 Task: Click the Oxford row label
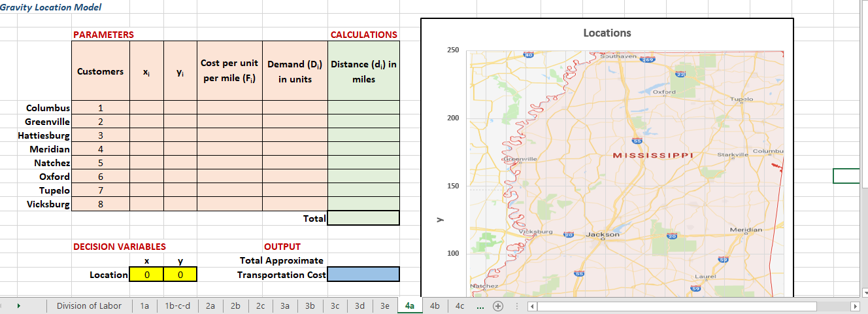[55, 177]
